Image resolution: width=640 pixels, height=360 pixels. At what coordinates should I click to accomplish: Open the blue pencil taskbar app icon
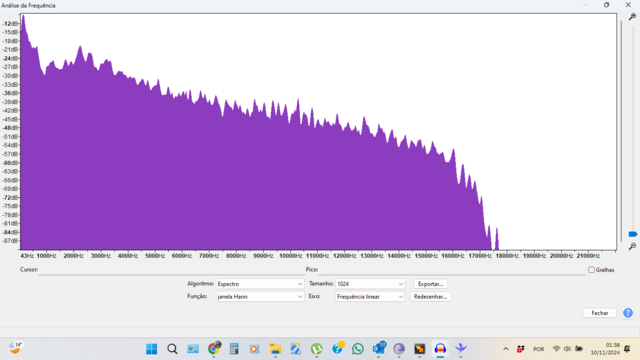pos(296,349)
